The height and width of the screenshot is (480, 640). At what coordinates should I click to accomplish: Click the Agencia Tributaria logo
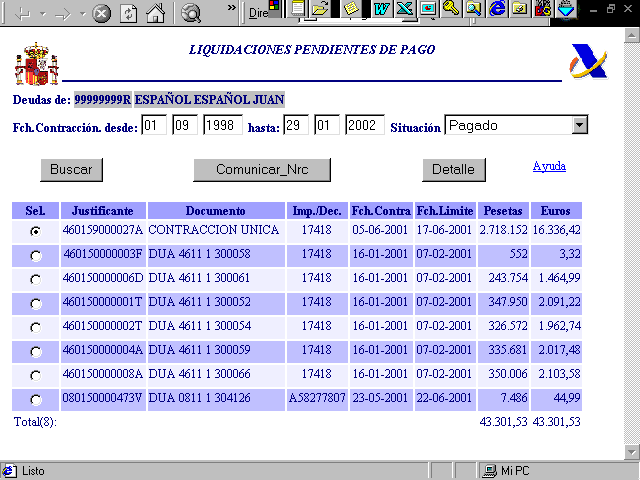pos(588,62)
